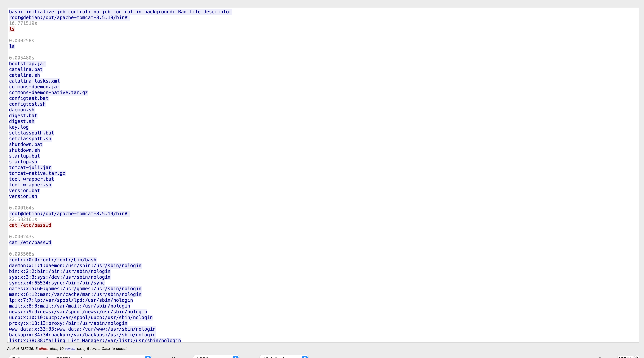Select the daemon:x:1:1 passwd entry
644x358 pixels.
pos(75,266)
